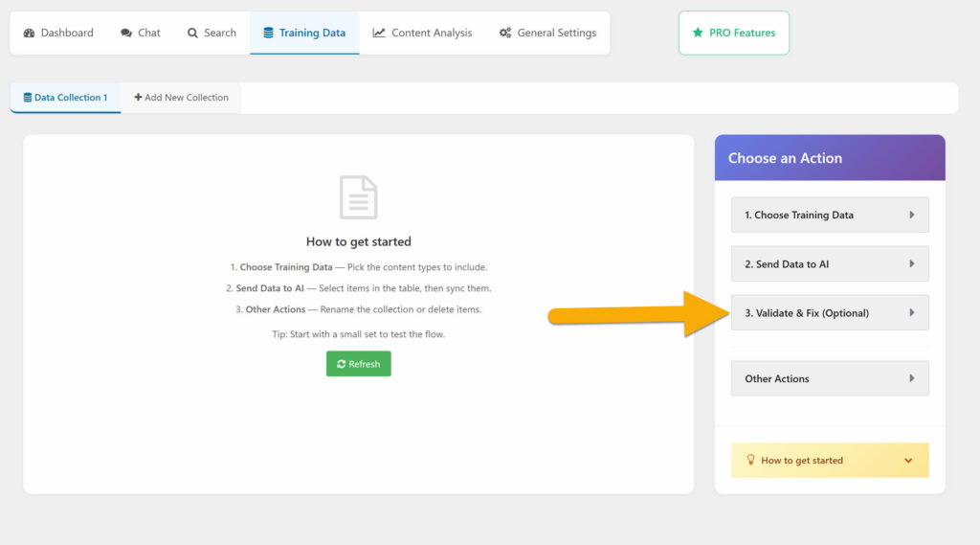Click the General Settings gears icon
980x545 pixels.
[505, 33]
